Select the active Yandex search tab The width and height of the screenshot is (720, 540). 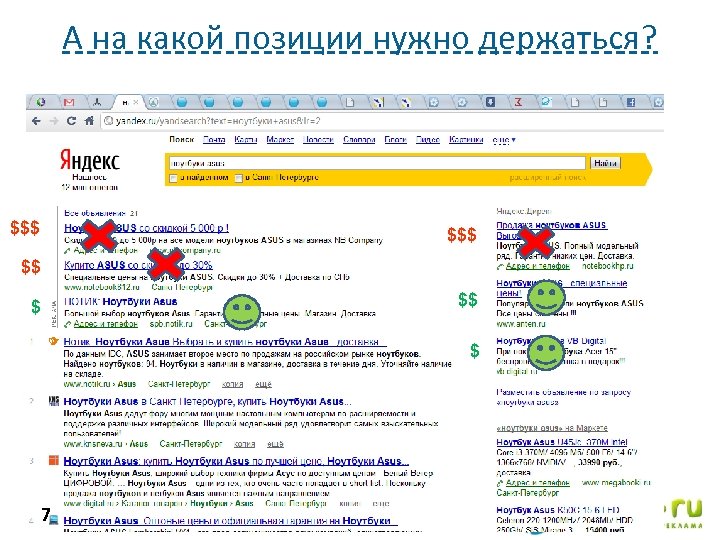point(129,102)
